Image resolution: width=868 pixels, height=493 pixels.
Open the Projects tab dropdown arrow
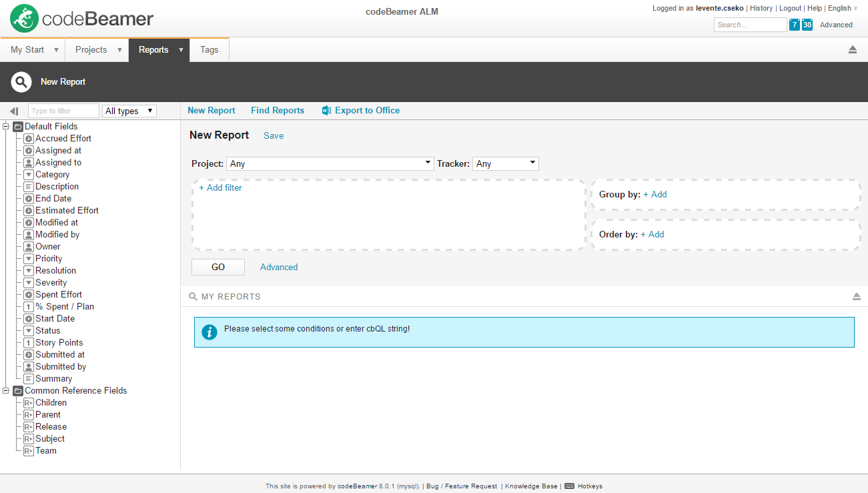click(x=119, y=50)
